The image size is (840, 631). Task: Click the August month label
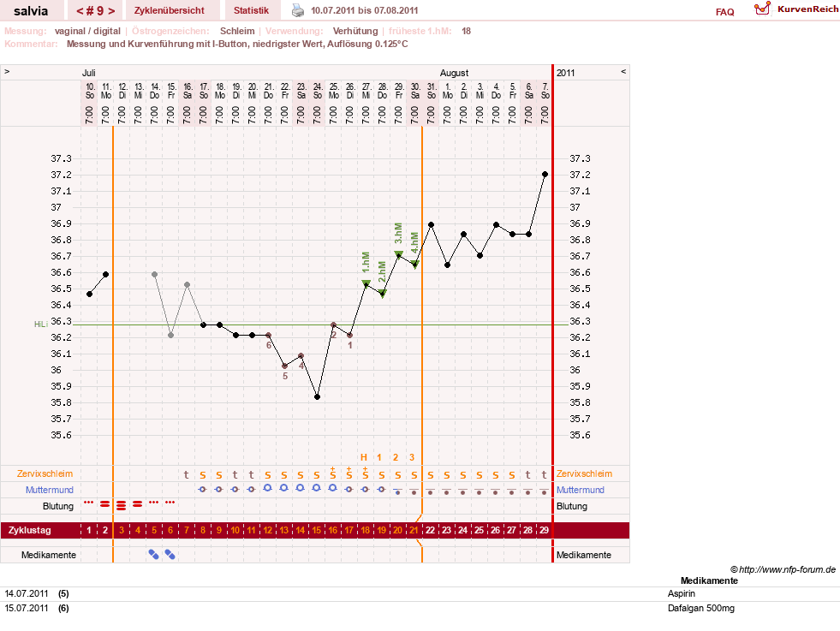point(455,73)
